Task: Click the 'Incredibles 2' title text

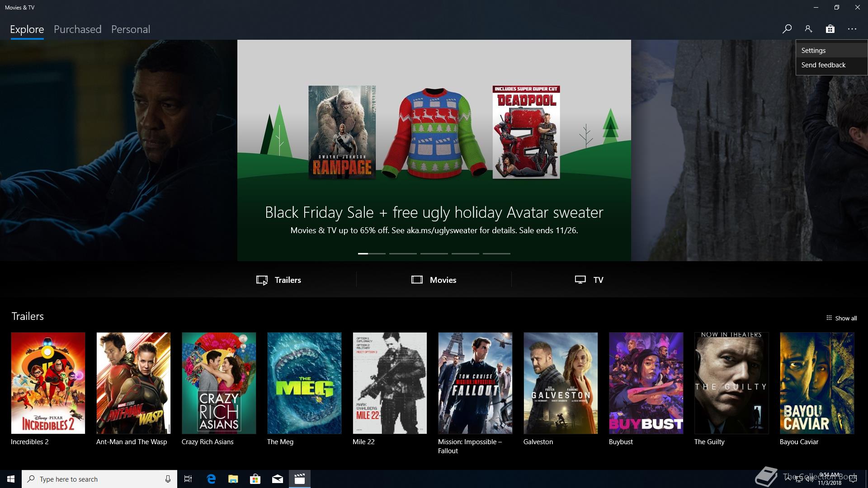Action: tap(29, 442)
